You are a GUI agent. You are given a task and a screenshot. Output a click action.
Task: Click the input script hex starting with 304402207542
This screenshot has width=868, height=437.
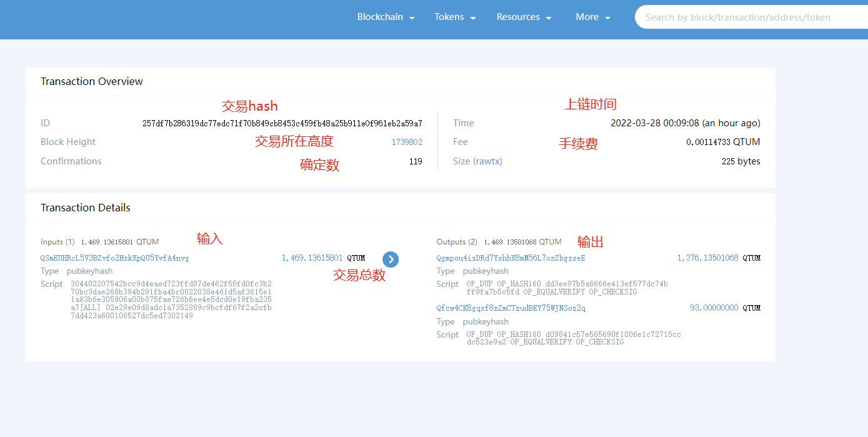point(171,300)
